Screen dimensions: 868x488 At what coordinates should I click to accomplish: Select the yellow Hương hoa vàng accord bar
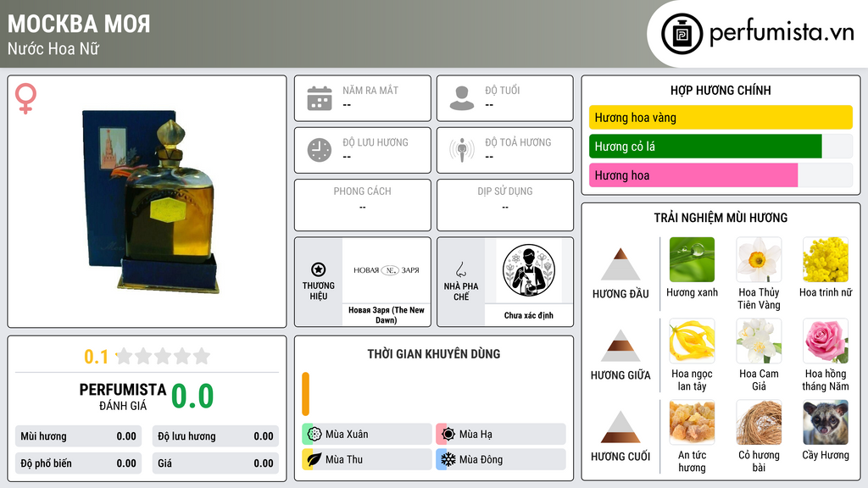[721, 117]
